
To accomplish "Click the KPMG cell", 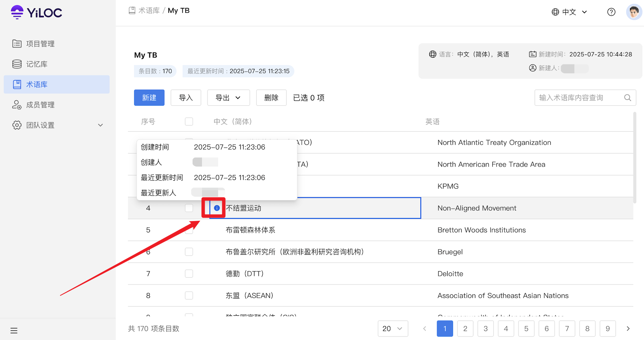I will tap(448, 186).
